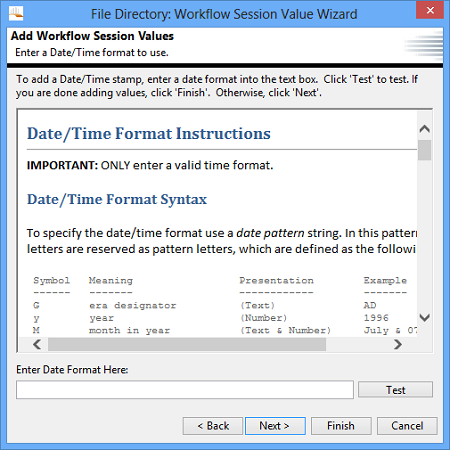
Task: Close the Workflow Session Value Wizard window
Action: click(430, 10)
